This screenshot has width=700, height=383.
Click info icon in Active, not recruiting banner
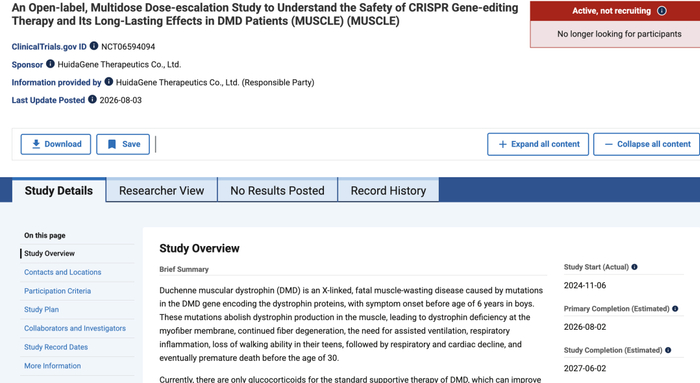click(x=662, y=11)
